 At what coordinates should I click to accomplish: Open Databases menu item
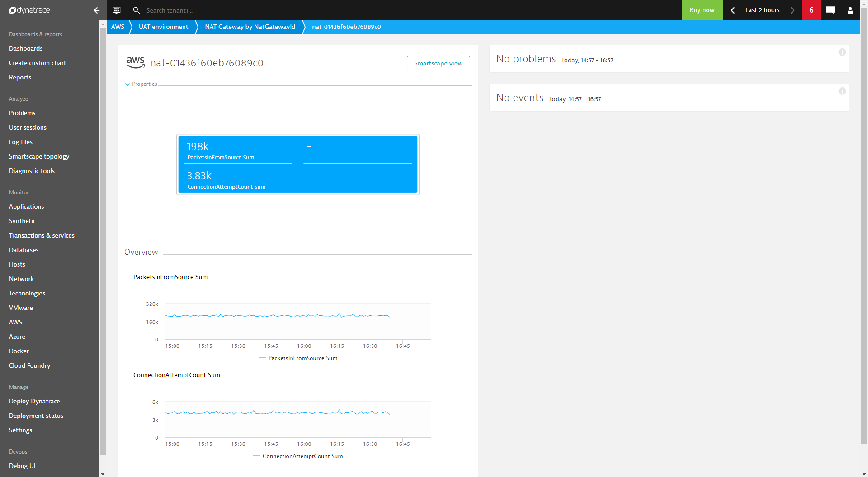point(24,250)
